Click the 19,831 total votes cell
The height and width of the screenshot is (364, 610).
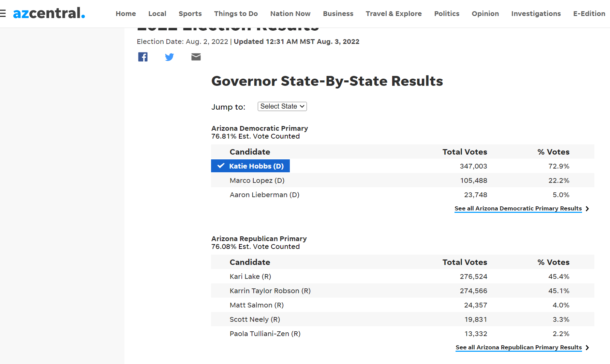(476, 319)
